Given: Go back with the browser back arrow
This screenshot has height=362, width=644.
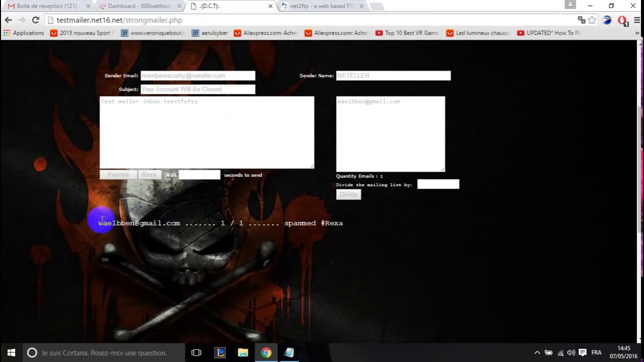Looking at the screenshot, I should pos(8,20).
